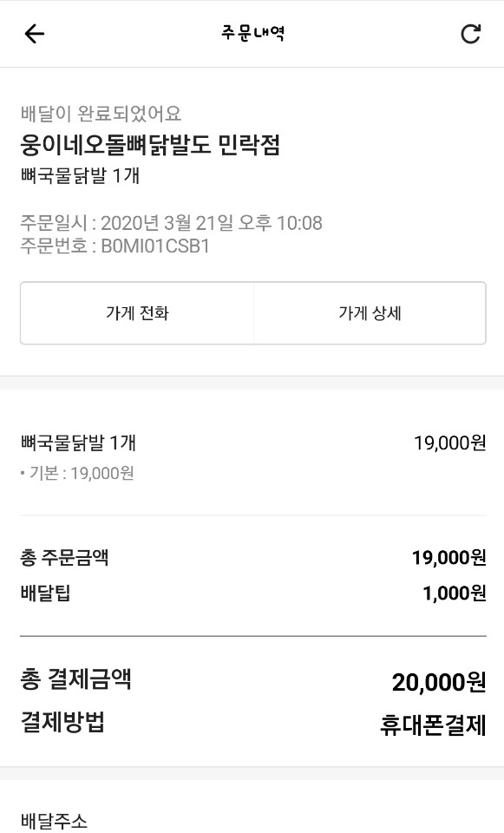The height and width of the screenshot is (833, 504).
Task: Select the 주문내역 header title
Action: point(252,34)
